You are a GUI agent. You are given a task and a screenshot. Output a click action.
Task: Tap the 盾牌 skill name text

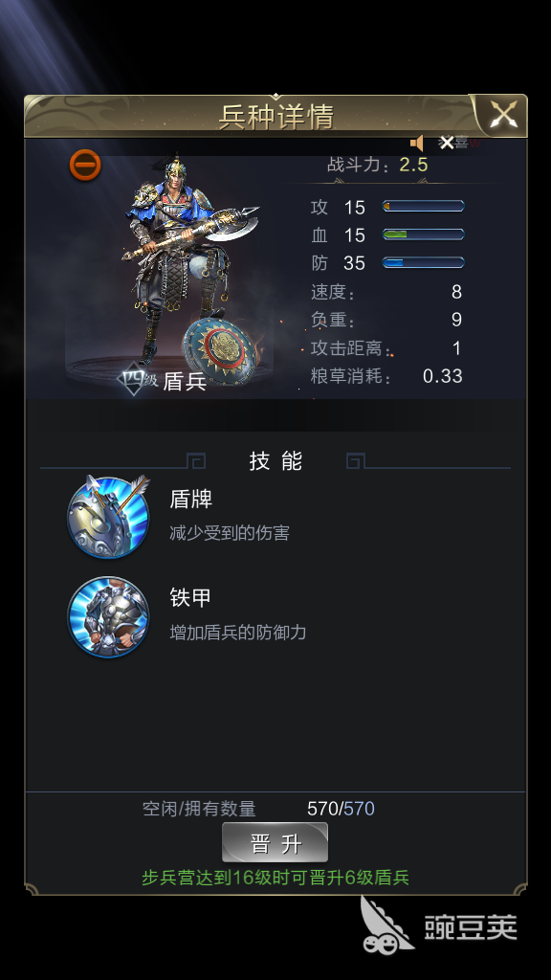point(191,500)
